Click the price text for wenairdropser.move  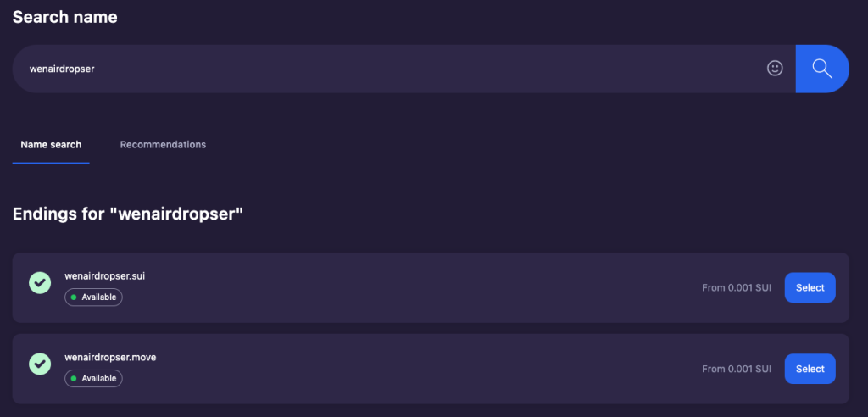[x=737, y=369]
